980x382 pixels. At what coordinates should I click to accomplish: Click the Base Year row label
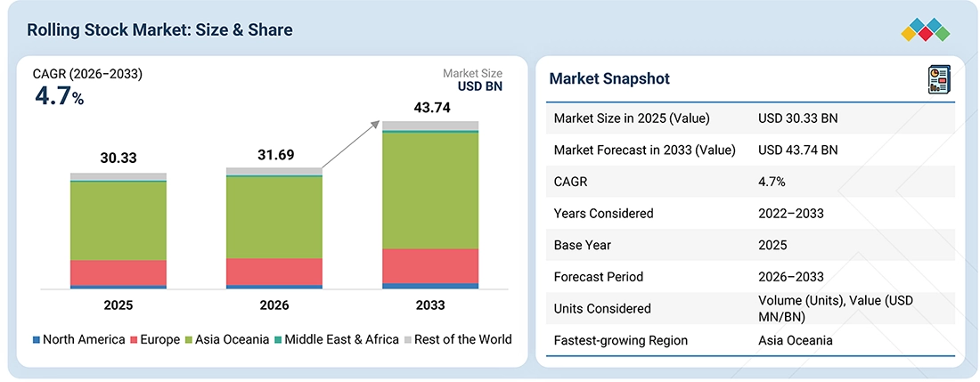click(582, 245)
